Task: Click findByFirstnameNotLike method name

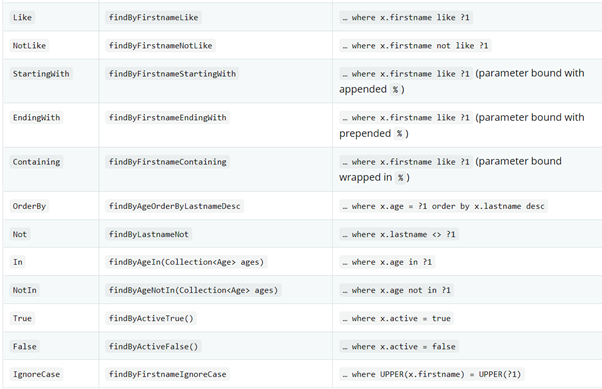Action: click(160, 46)
